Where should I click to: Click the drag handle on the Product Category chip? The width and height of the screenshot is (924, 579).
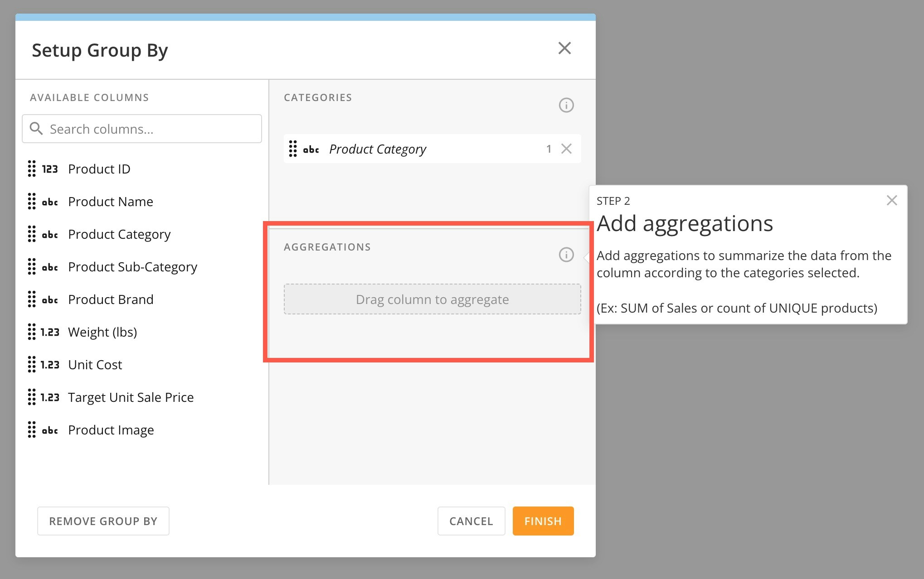point(294,149)
